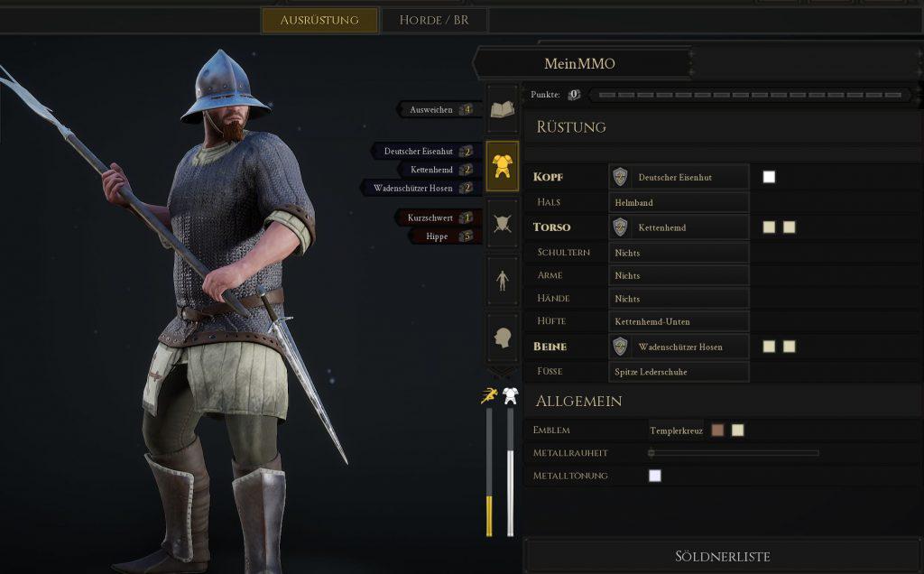Click the yellow running speed icon
This screenshot has height=574, width=924.
click(489, 396)
